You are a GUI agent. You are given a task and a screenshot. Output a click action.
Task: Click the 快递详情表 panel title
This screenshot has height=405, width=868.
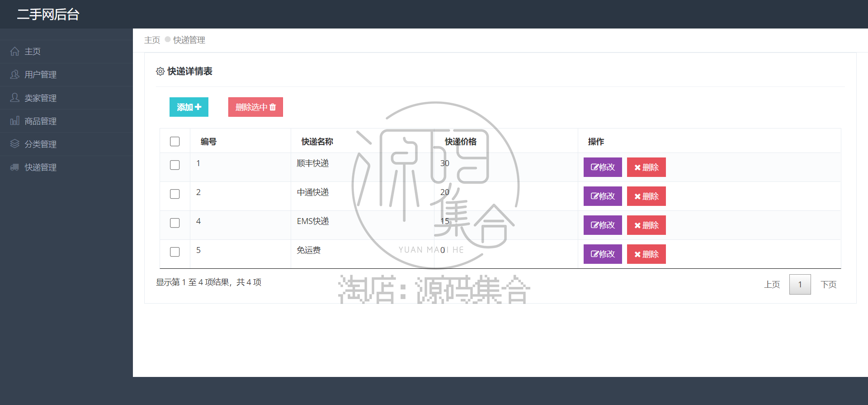190,71
